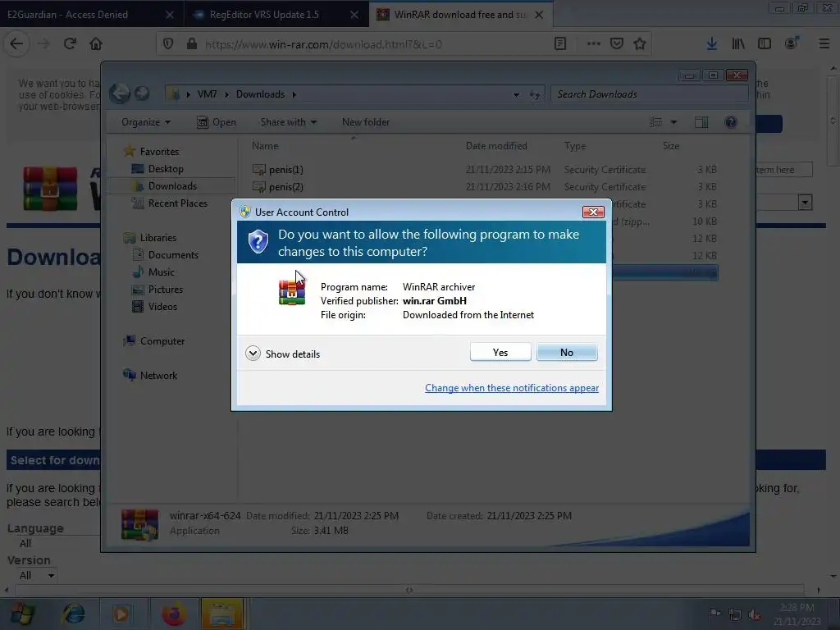Open Firefox page actions ellipsis menu
The height and width of the screenshot is (630, 840).
[594, 44]
